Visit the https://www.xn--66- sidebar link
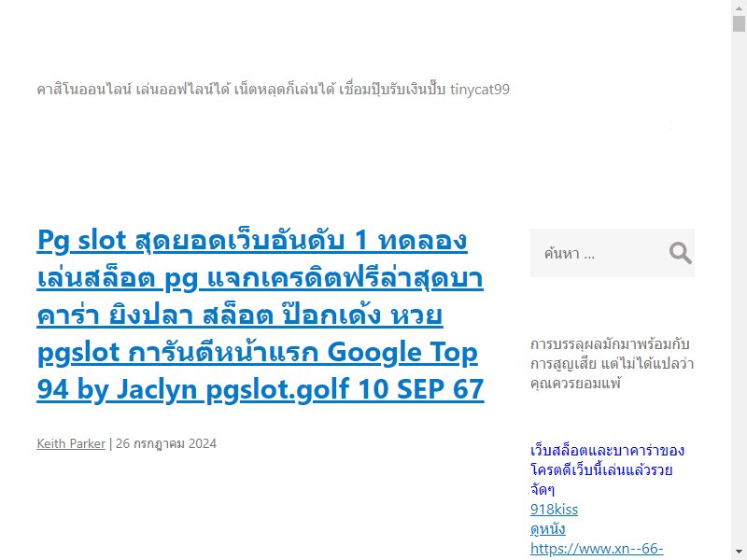The image size is (747, 560). [597, 549]
